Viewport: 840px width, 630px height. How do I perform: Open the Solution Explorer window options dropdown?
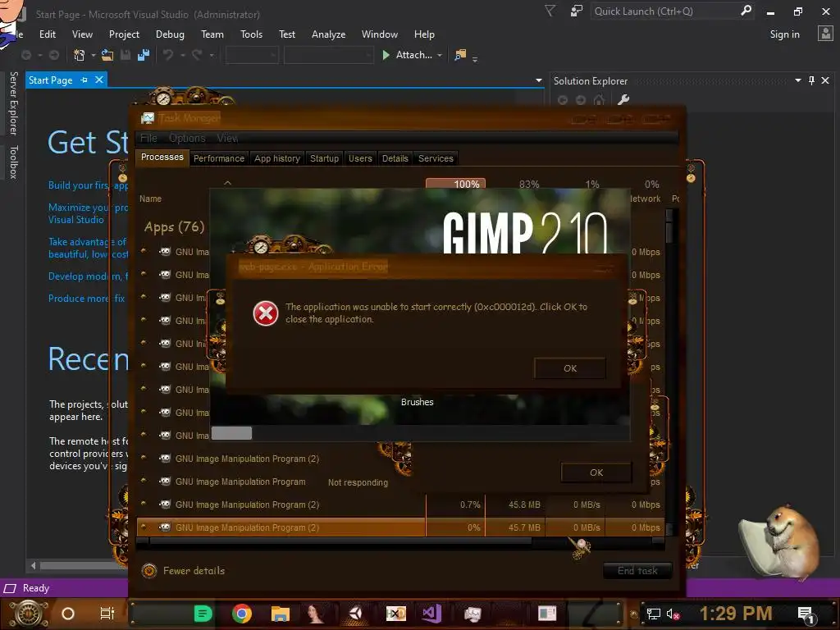point(797,80)
